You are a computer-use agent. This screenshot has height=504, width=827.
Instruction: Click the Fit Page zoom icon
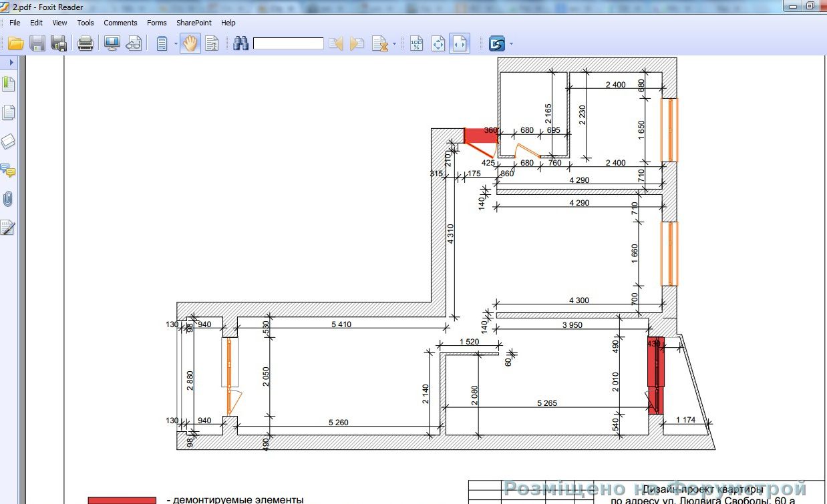(x=438, y=44)
